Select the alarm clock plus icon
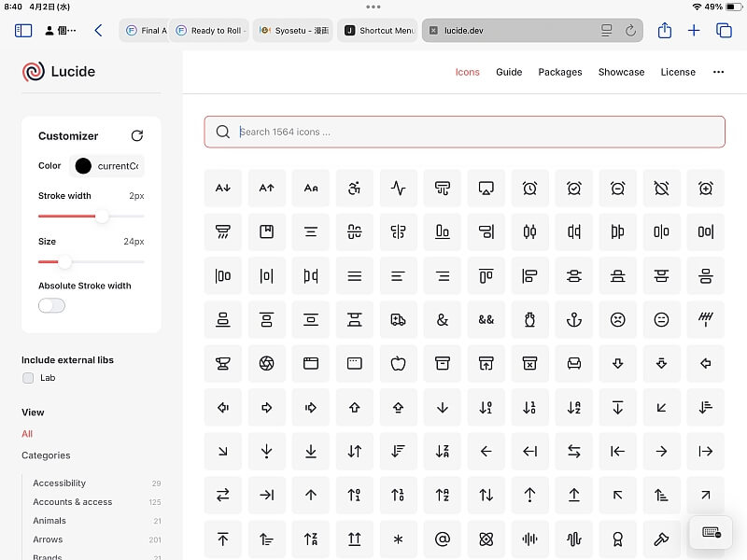This screenshot has width=747, height=560. [706, 189]
